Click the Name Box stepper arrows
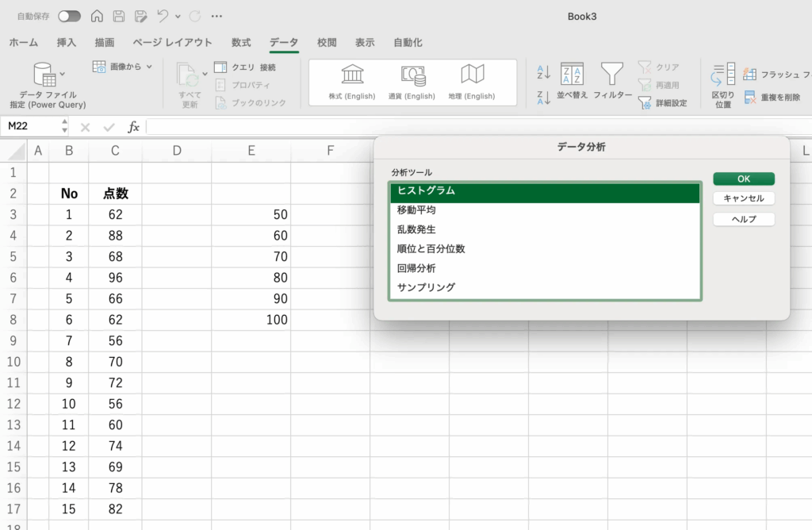812x530 pixels. tap(64, 126)
